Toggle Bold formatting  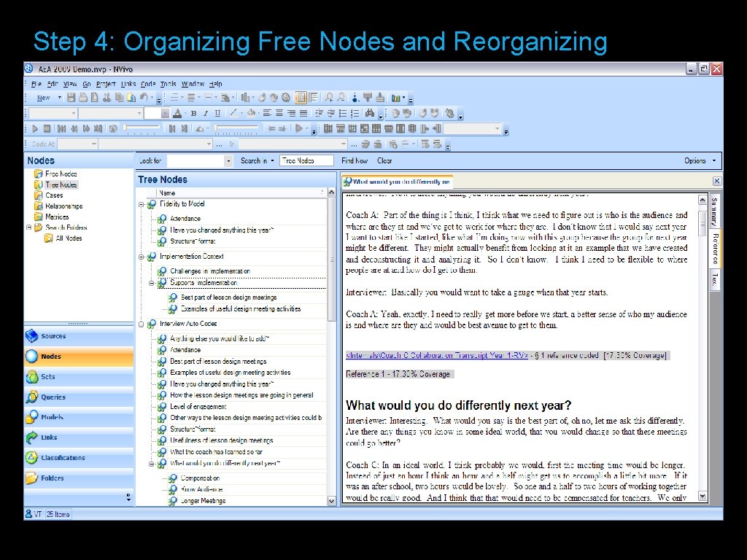click(x=193, y=113)
